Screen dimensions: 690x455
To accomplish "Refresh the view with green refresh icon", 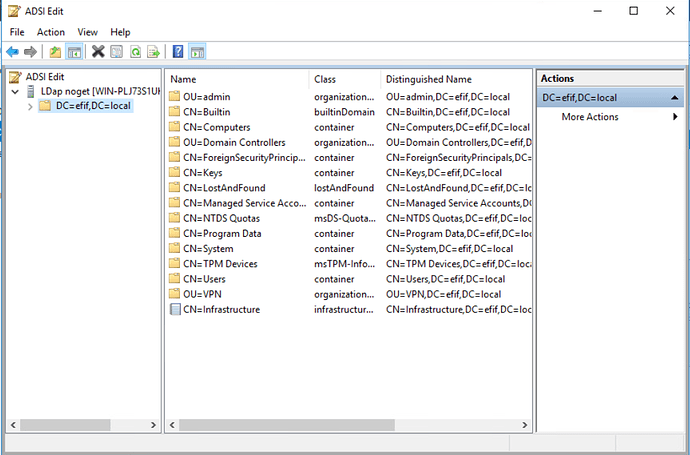I will pos(136,52).
